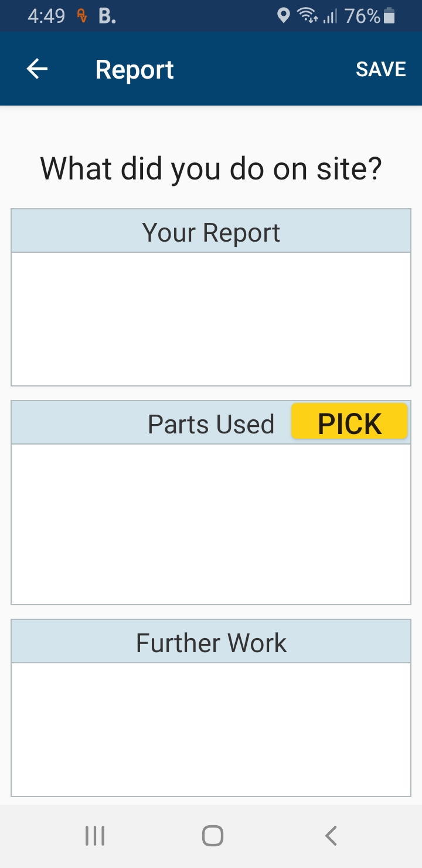Type in the Your Report text area

point(211,319)
